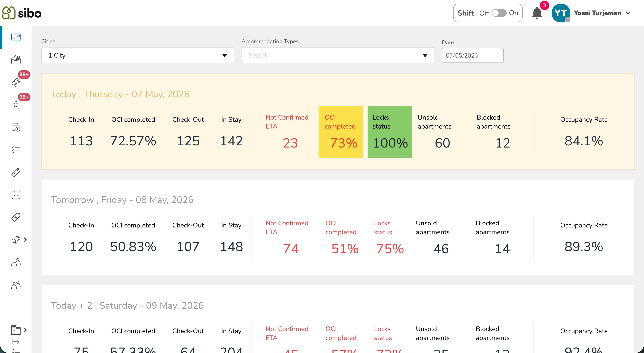Click the Tomorrow Friday 08 May heading
The height and width of the screenshot is (353, 644).
[122, 200]
